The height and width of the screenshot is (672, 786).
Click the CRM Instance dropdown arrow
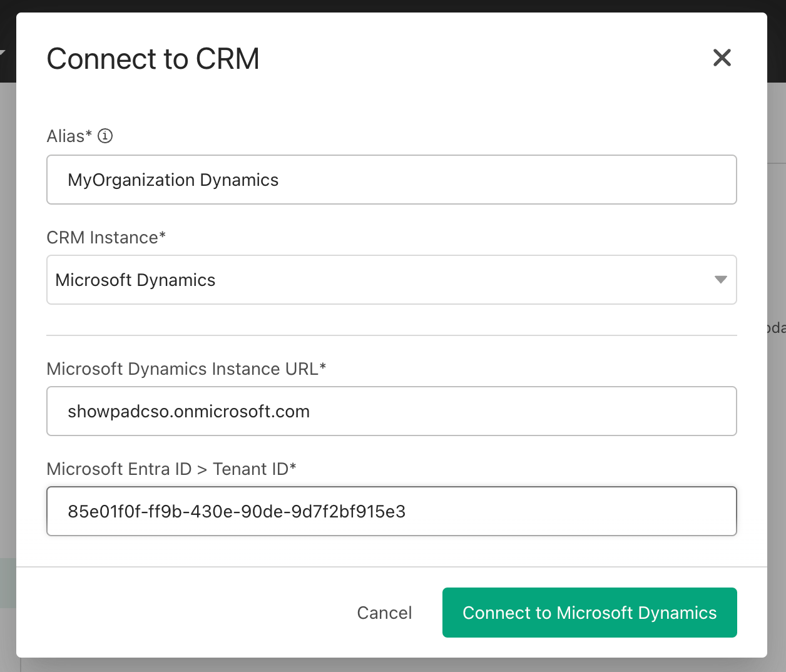[x=721, y=280]
